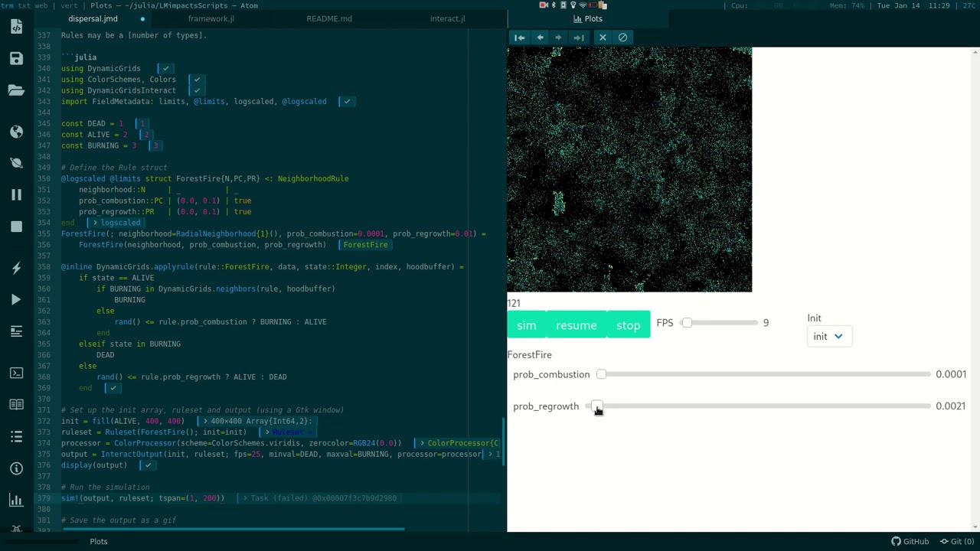Click the new file icon in left toolbar
980x551 pixels.
tap(16, 27)
